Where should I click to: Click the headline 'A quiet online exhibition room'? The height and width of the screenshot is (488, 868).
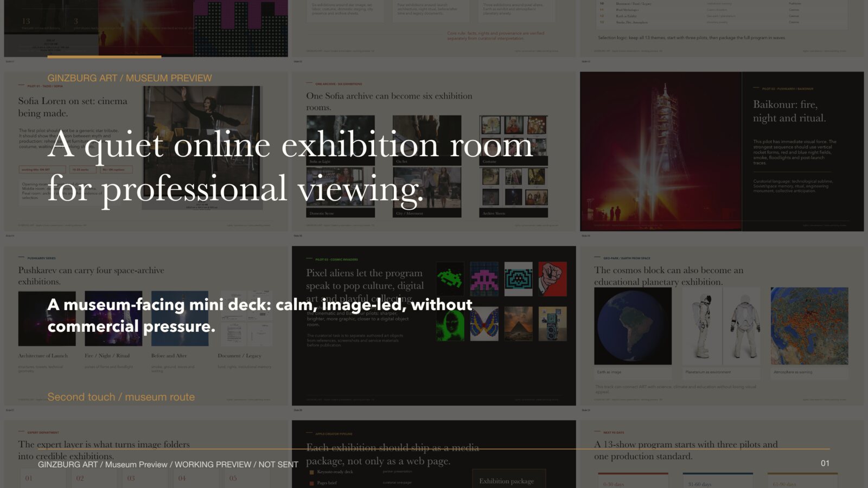click(290, 145)
